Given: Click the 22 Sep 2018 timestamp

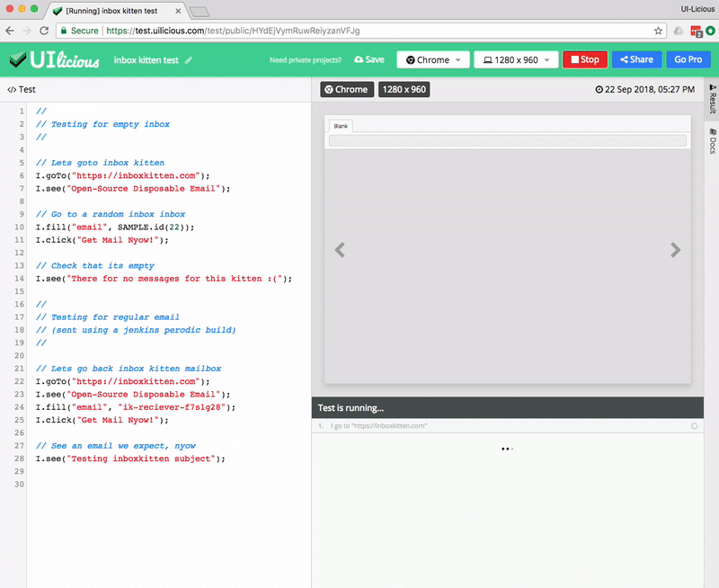Looking at the screenshot, I should (x=644, y=89).
